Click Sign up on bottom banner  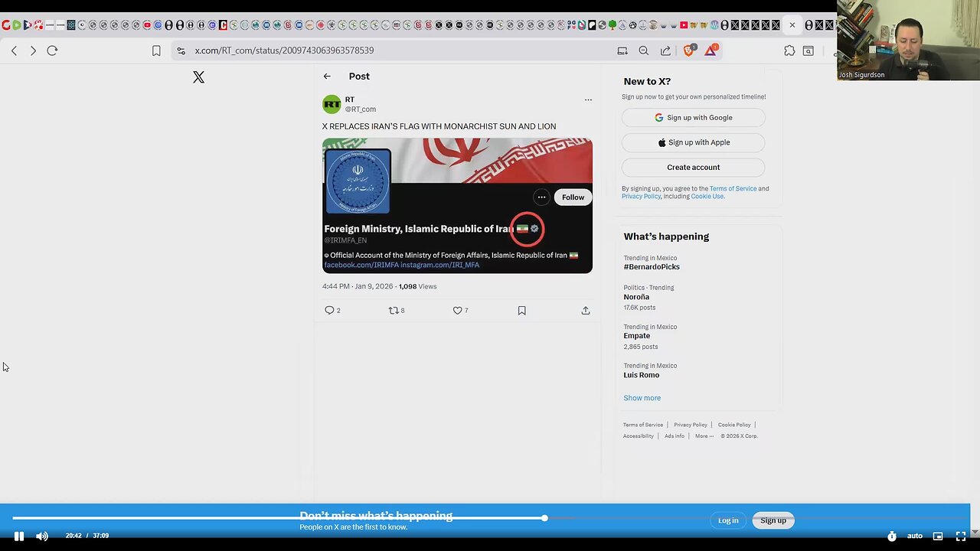point(773,520)
